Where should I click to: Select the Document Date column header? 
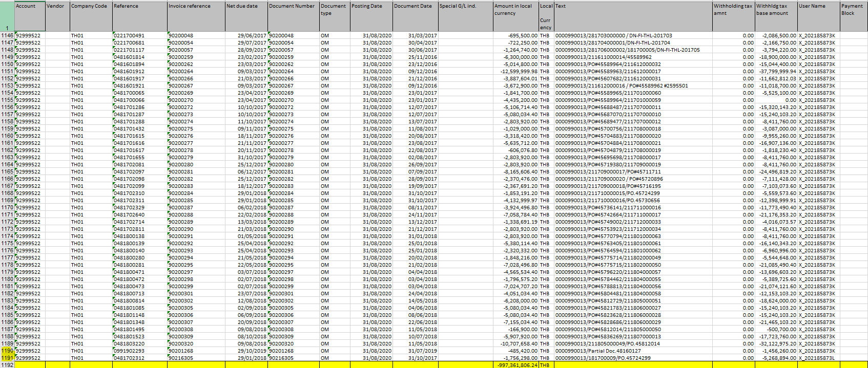[x=416, y=16]
